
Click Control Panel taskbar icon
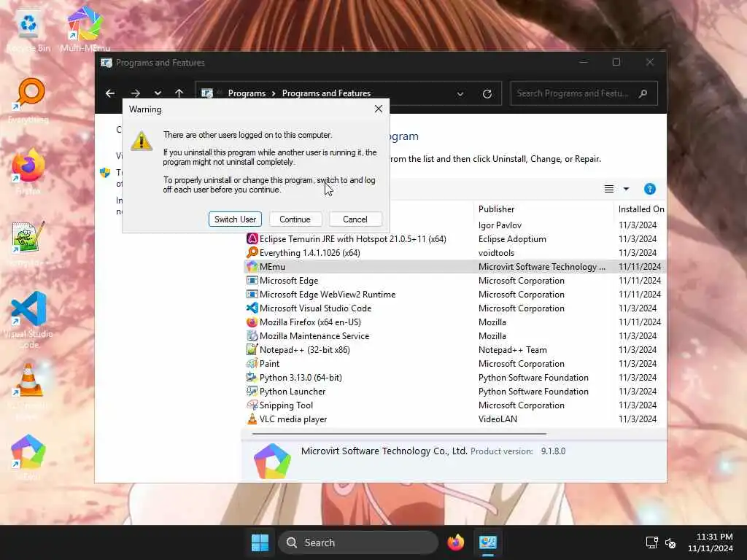click(x=488, y=542)
